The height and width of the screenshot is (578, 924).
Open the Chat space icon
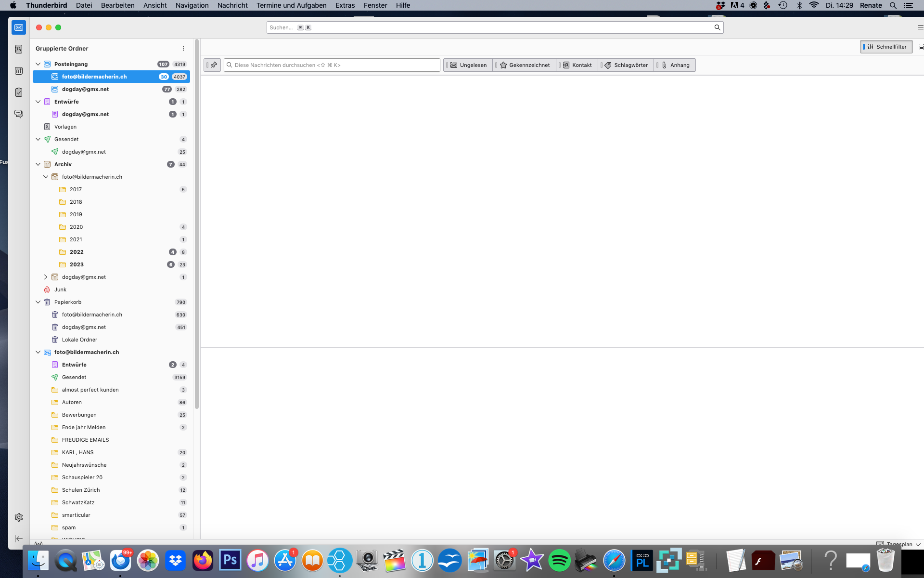[19, 114]
